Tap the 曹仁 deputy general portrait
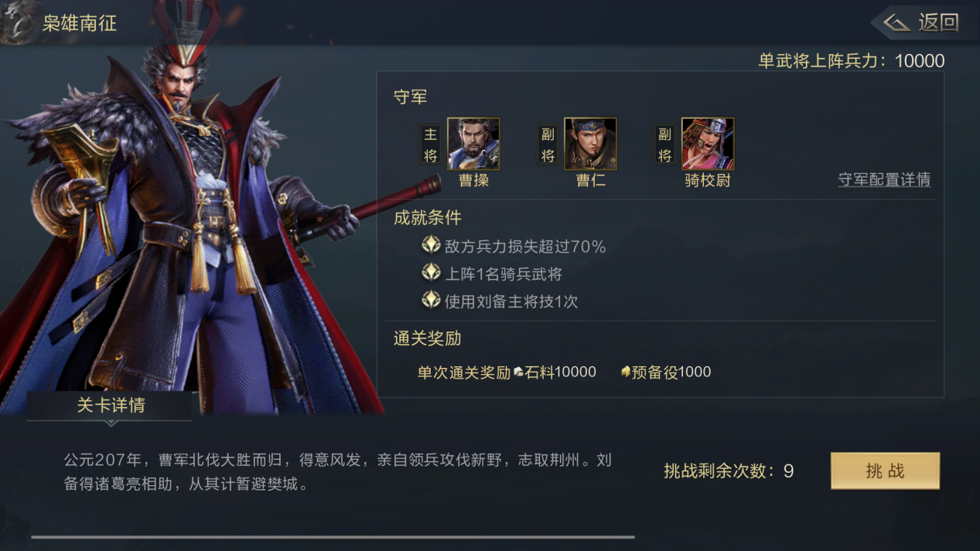The image size is (980, 551). click(x=590, y=144)
